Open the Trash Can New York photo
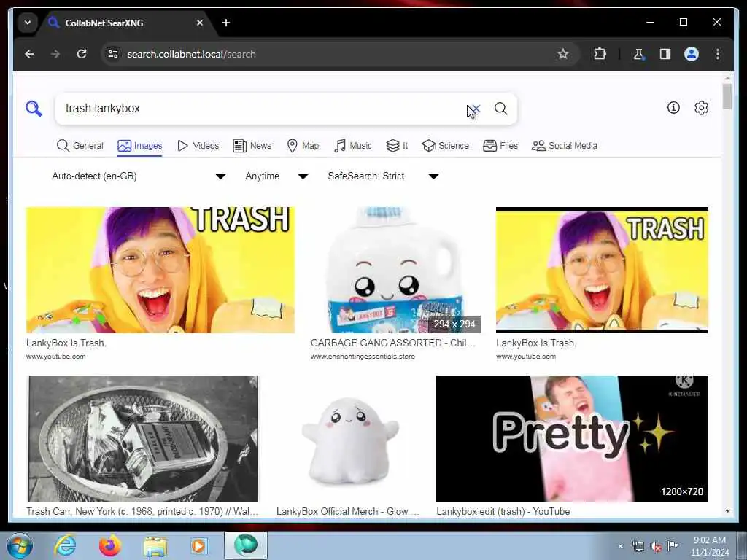Viewport: 747px width, 560px height. (x=143, y=438)
